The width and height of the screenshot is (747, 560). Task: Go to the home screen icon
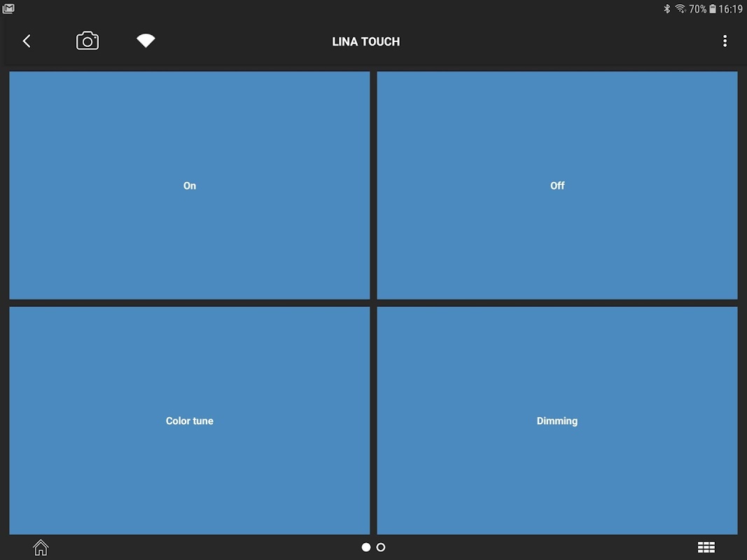pyautogui.click(x=41, y=547)
